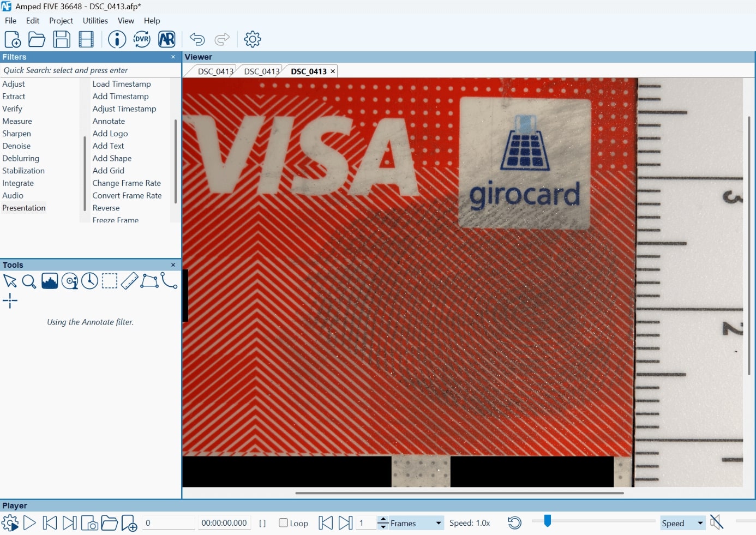
Task: Select the Deblurring filter category
Action: click(x=21, y=158)
